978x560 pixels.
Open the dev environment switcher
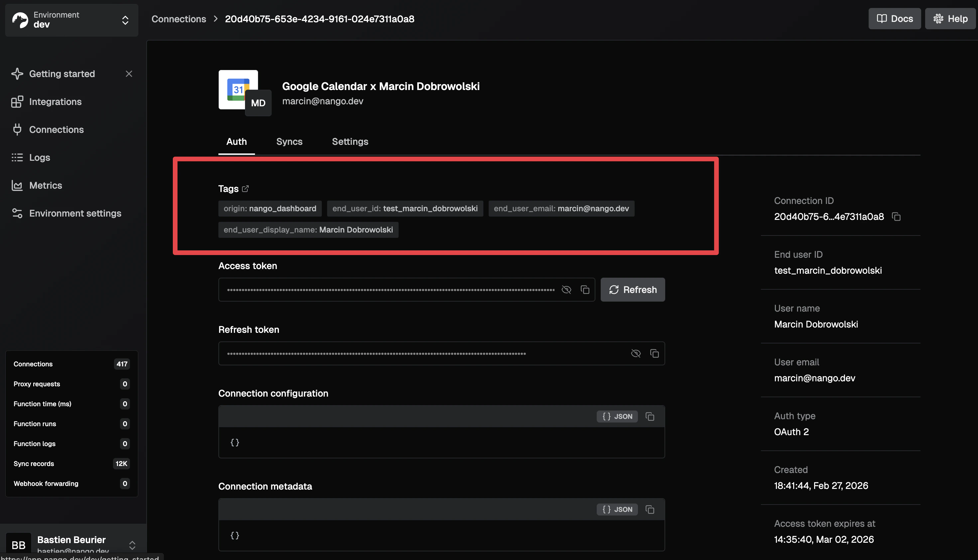125,20
